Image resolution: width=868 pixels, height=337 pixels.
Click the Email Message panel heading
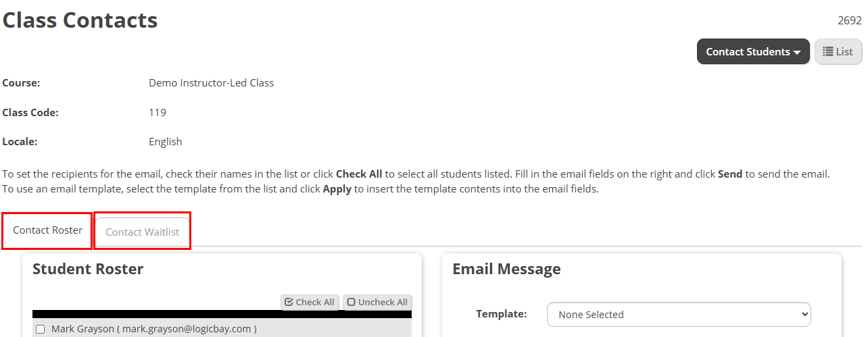(506, 269)
